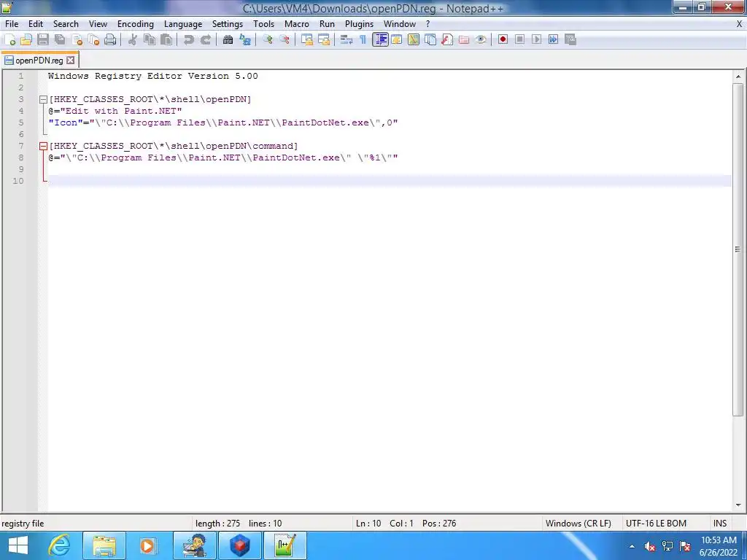Toggle Synchronize Vertical Scrolling
747x560 pixels.
(x=307, y=39)
